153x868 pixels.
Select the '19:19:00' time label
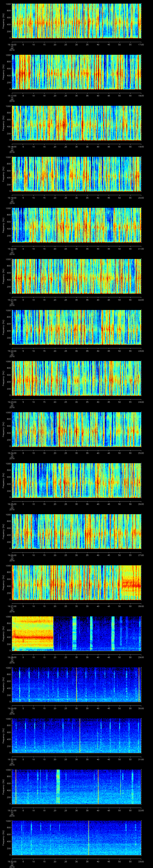tap(12, 197)
